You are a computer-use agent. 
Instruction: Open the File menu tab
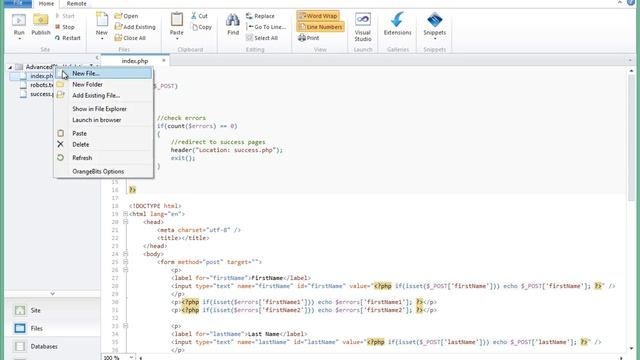coord(18,3)
